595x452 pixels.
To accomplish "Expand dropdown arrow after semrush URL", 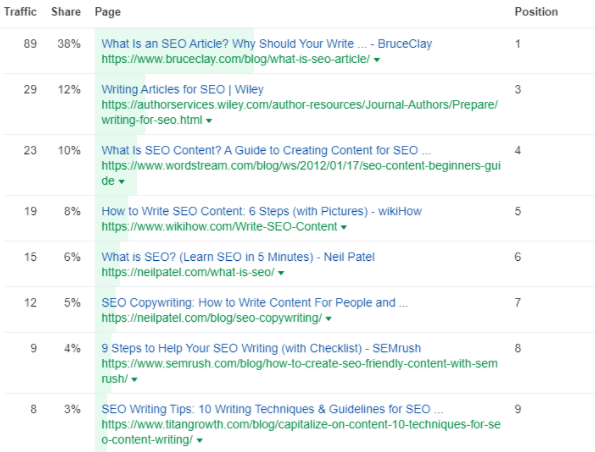I will [134, 380].
